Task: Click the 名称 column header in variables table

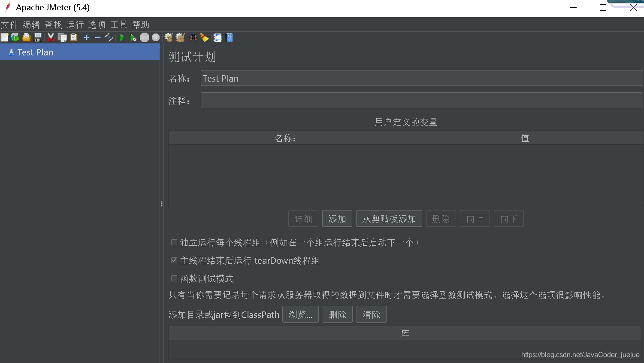Action: pyautogui.click(x=287, y=138)
